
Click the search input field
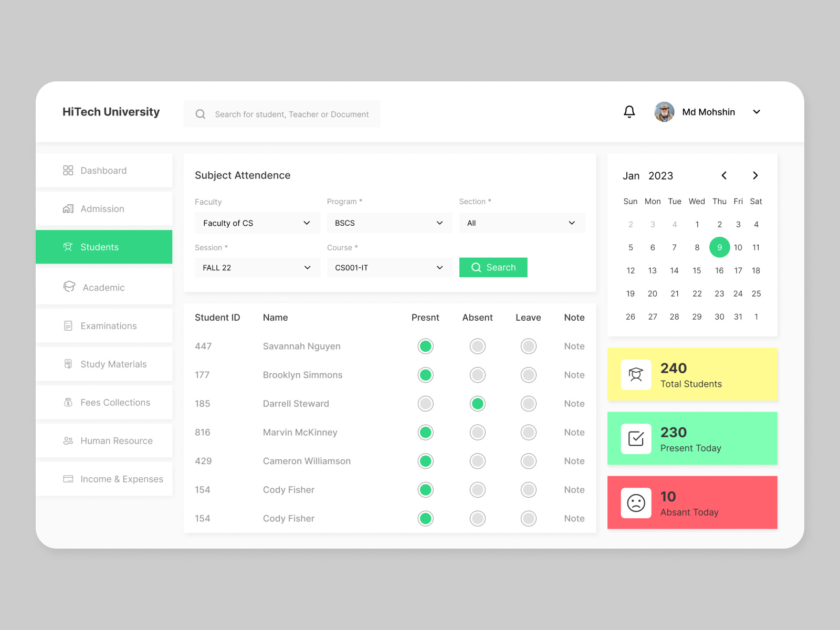(x=292, y=114)
